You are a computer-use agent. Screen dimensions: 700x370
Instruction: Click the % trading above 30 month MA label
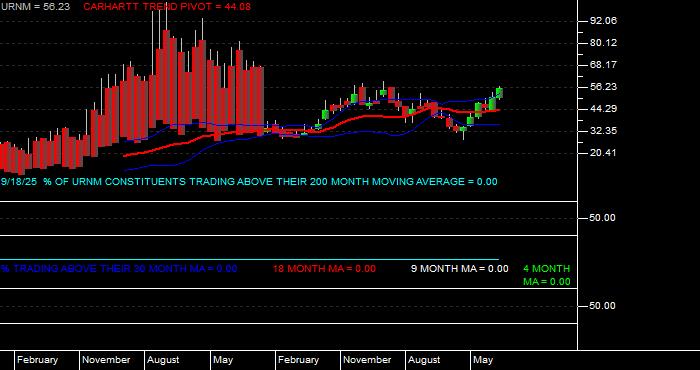coord(118,269)
